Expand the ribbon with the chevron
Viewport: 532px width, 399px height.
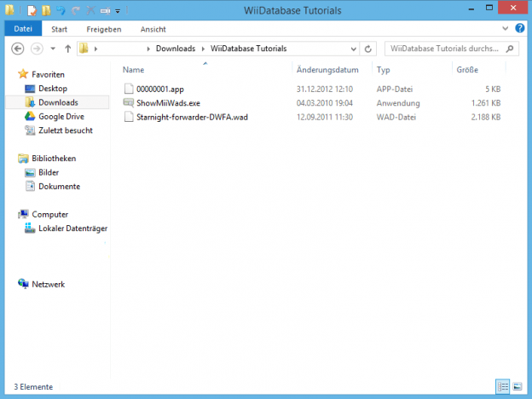[506, 28]
